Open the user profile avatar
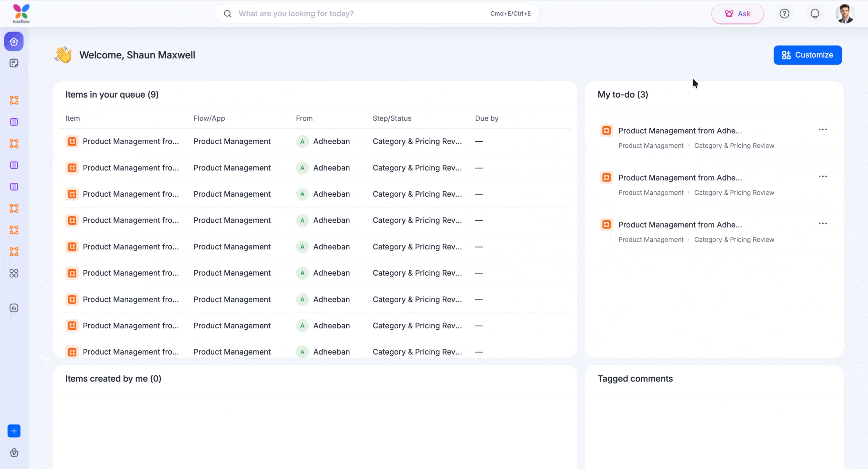Screen dimensions: 868x469 (845, 14)
